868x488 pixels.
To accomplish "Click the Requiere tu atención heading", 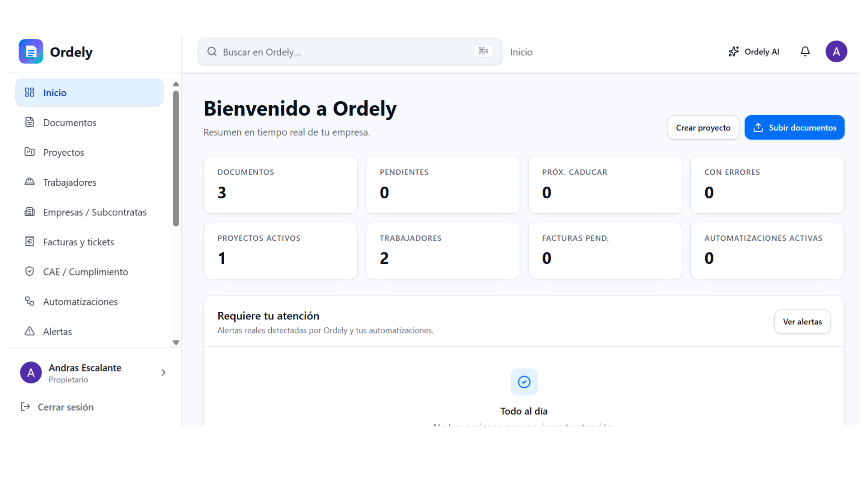I will coord(268,315).
